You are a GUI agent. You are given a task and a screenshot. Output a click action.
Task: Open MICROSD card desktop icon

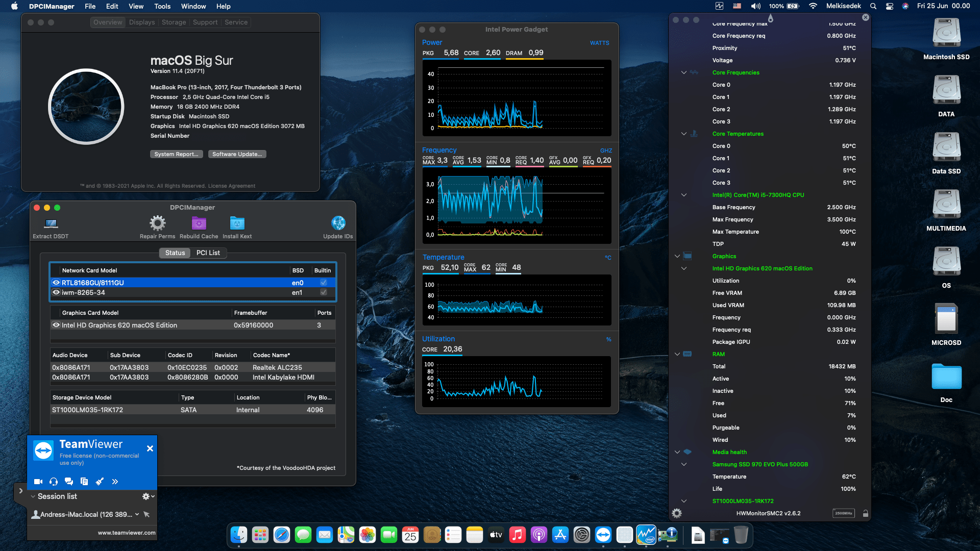pyautogui.click(x=946, y=319)
